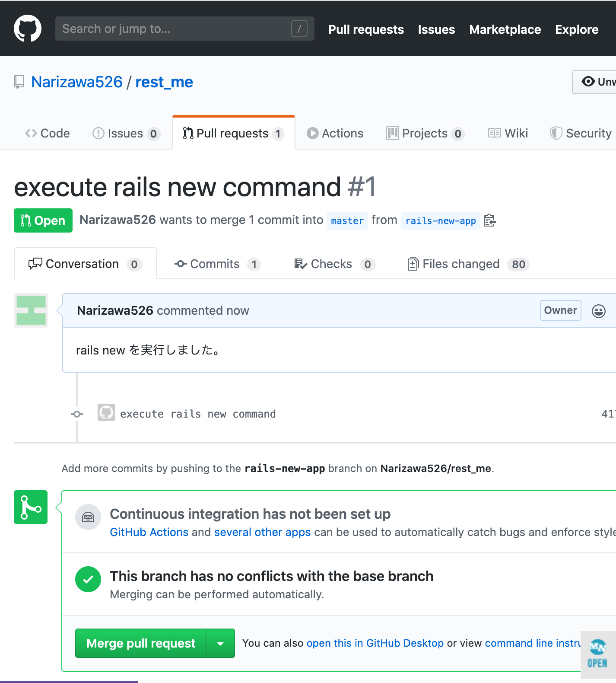Go to Marketplace in the header
Viewport: 616px width, 683px height.
[505, 29]
